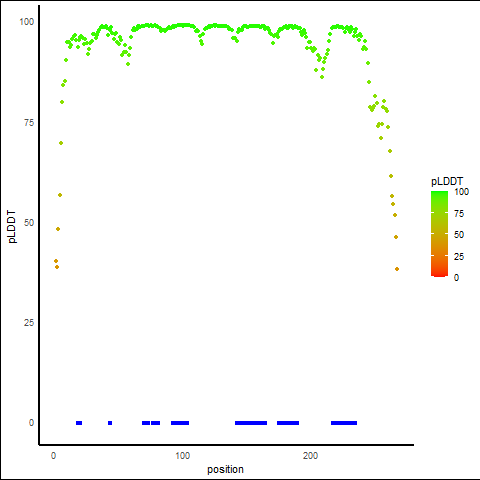Viewport: 480px width, 480px height.
Task: Click the rotated y-axis title pLDDT
Action: (12, 226)
